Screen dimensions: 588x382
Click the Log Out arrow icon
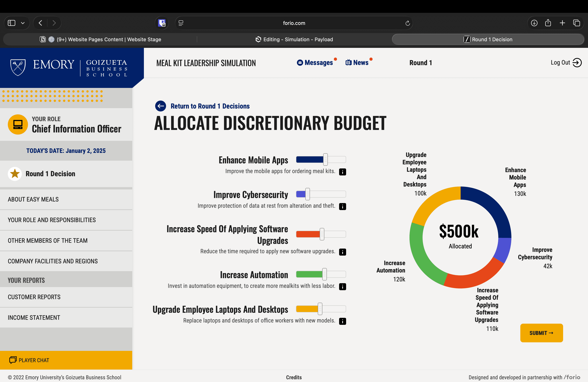coord(577,62)
